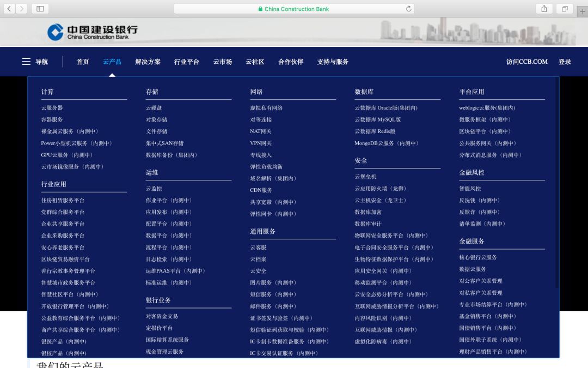Screen dimensions: 588x368
Task: Click the mega menu vertical scrollbar
Action: 558,183
